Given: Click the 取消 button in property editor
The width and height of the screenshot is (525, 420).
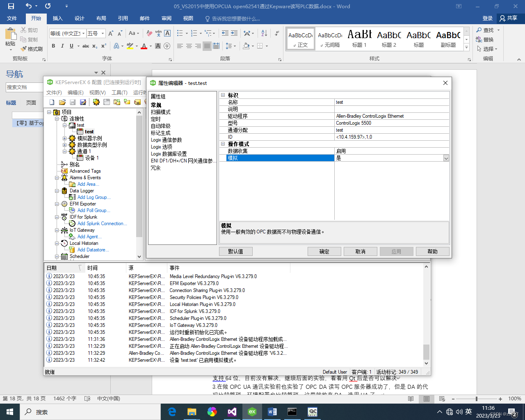Looking at the screenshot, I should click(x=361, y=251).
